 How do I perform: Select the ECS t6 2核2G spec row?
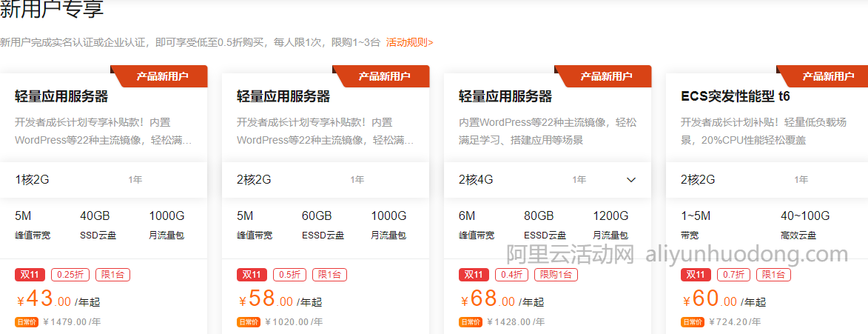(x=767, y=179)
